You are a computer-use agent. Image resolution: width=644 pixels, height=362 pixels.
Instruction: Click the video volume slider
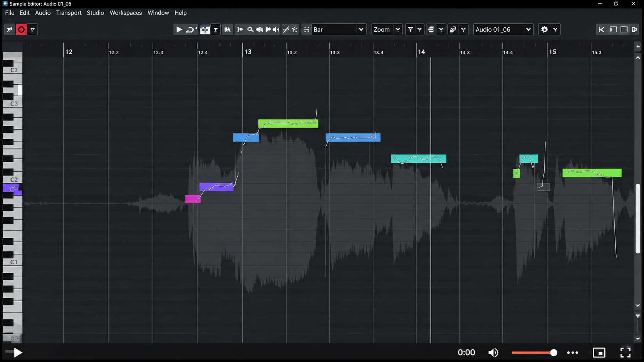coord(534,352)
